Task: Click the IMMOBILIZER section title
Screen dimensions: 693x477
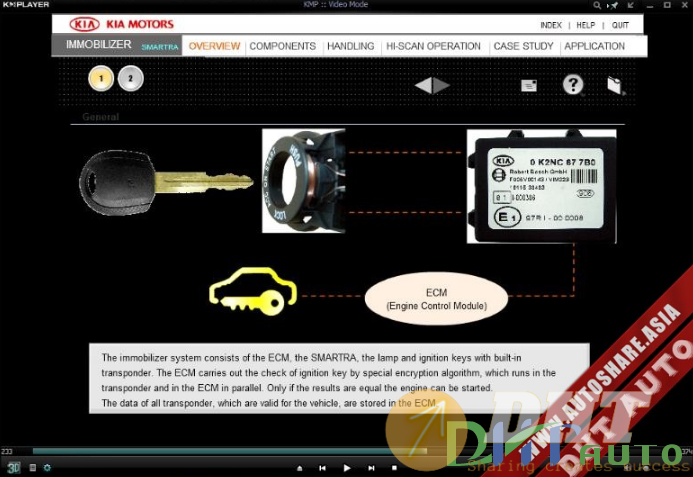Action: click(99, 45)
